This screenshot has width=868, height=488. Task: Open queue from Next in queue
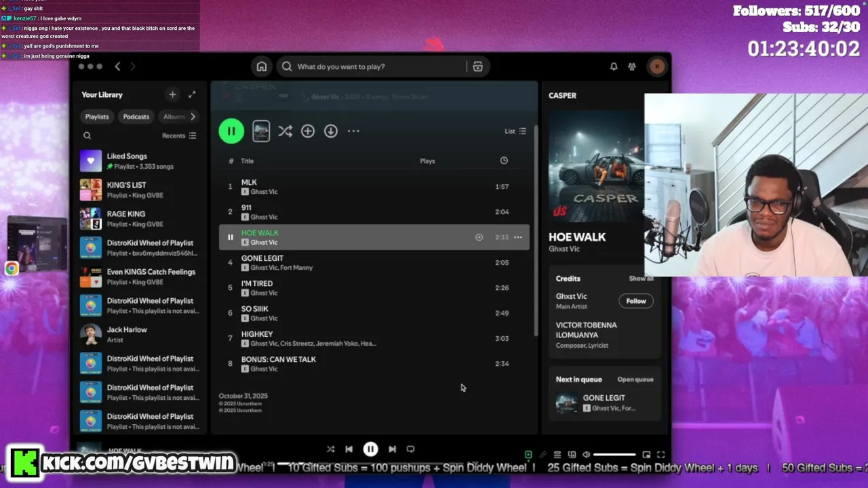635,380
